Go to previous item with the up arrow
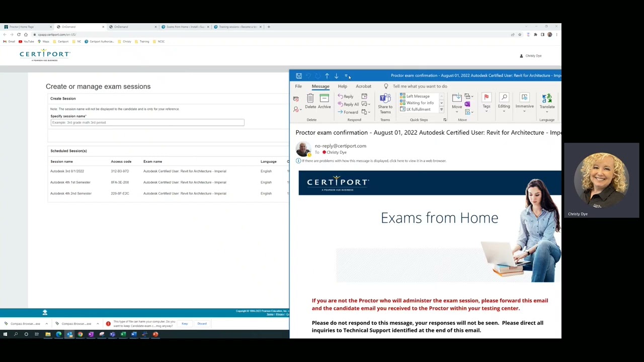The image size is (644, 362). [x=327, y=76]
